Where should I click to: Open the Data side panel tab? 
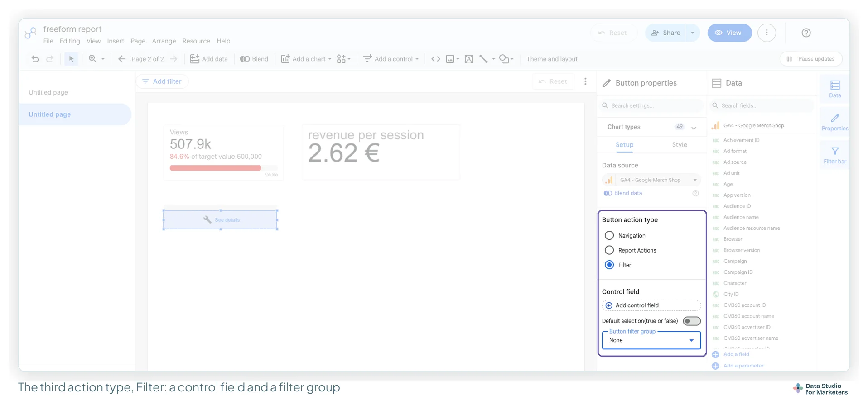coord(835,89)
